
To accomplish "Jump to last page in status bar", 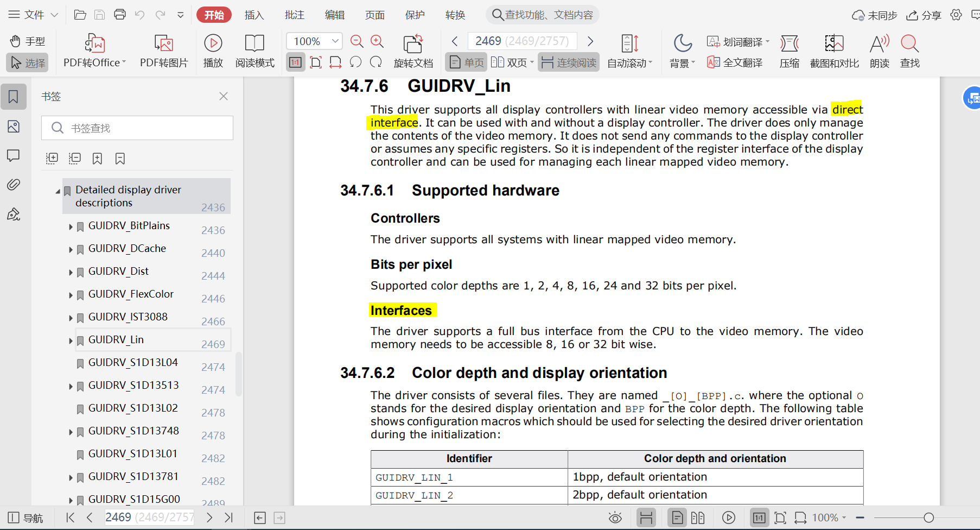I will (x=229, y=518).
